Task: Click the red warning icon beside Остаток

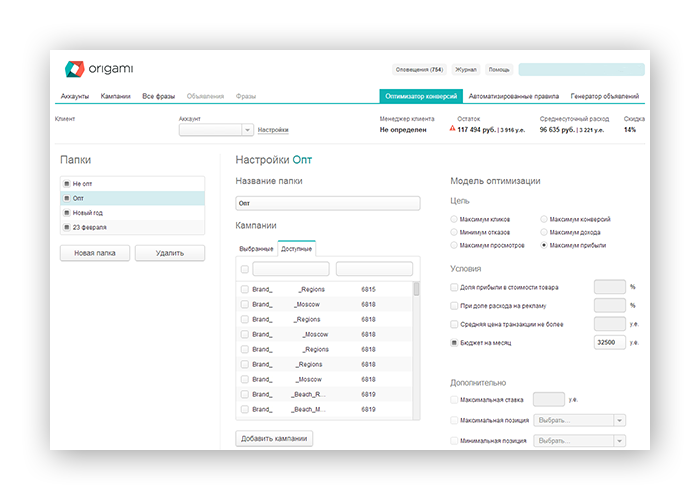Action: click(452, 129)
